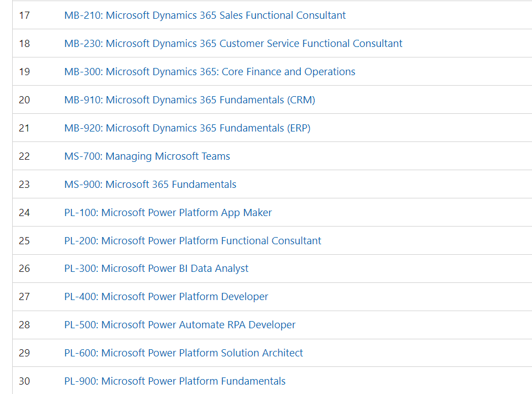Select the row number 20 cell

(24, 100)
